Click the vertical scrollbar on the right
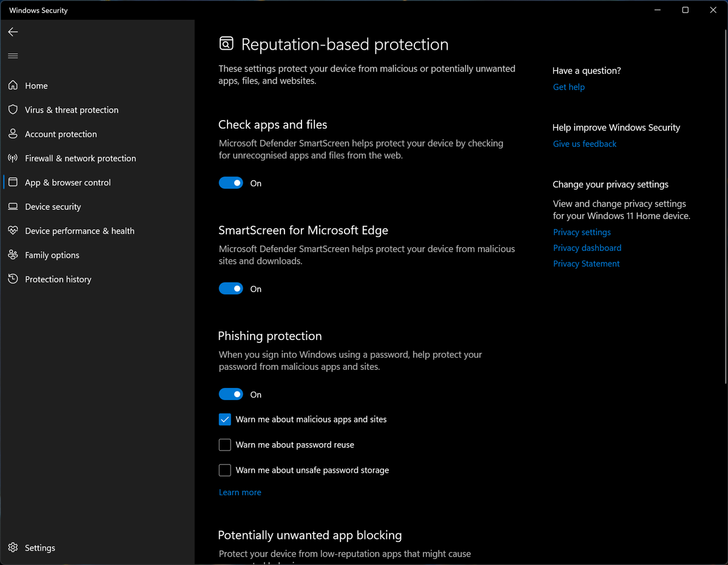The height and width of the screenshot is (565, 728). (726, 206)
